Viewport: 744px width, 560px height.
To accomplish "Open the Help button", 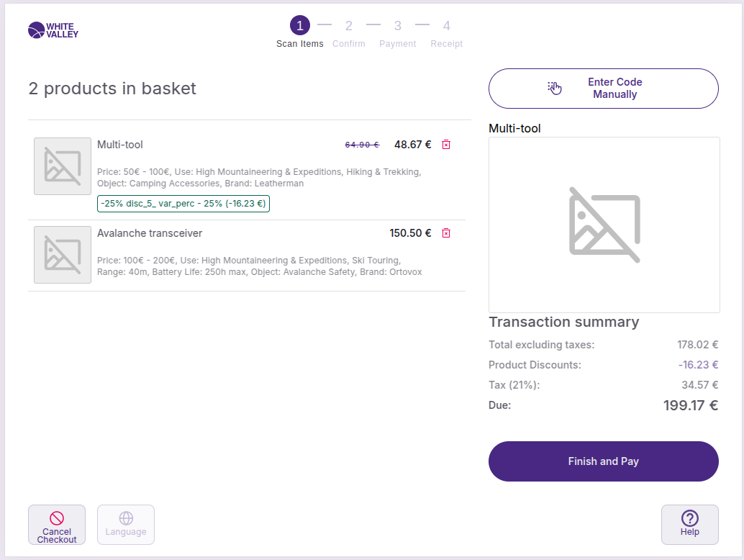I will pyautogui.click(x=689, y=525).
